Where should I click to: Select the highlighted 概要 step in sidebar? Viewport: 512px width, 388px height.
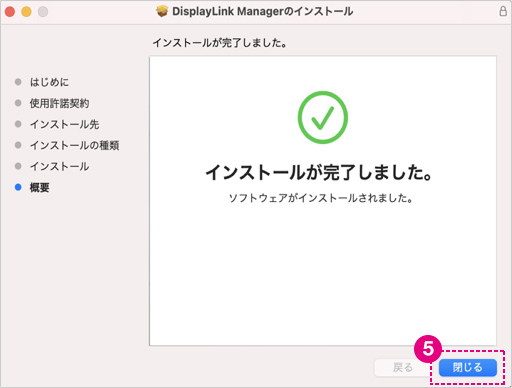coord(39,187)
